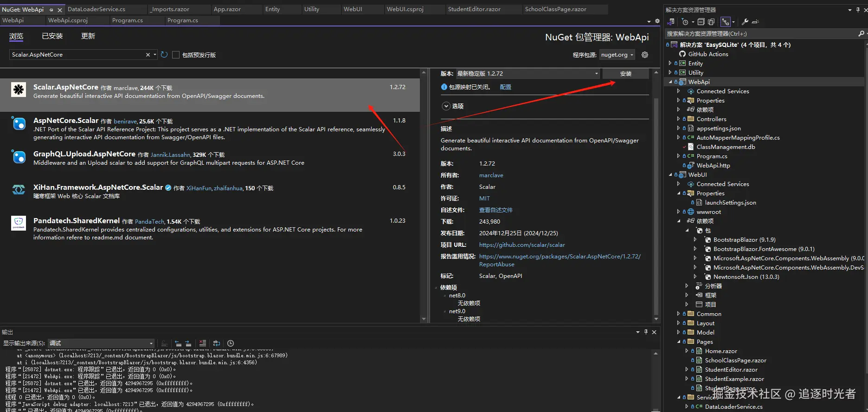
Task: Open the package source nuget.org dropdown
Action: coord(617,55)
